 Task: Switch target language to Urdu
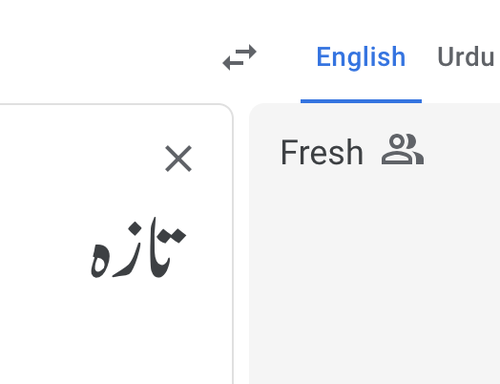pyautogui.click(x=466, y=57)
